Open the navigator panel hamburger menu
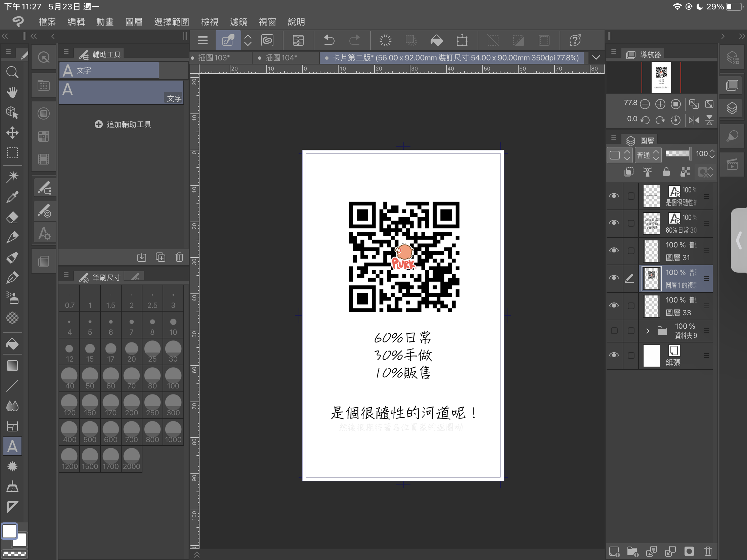The height and width of the screenshot is (560, 747). point(614,52)
